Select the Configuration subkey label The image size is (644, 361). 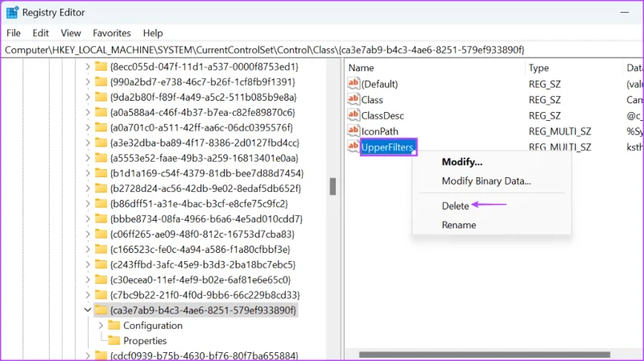153,326
